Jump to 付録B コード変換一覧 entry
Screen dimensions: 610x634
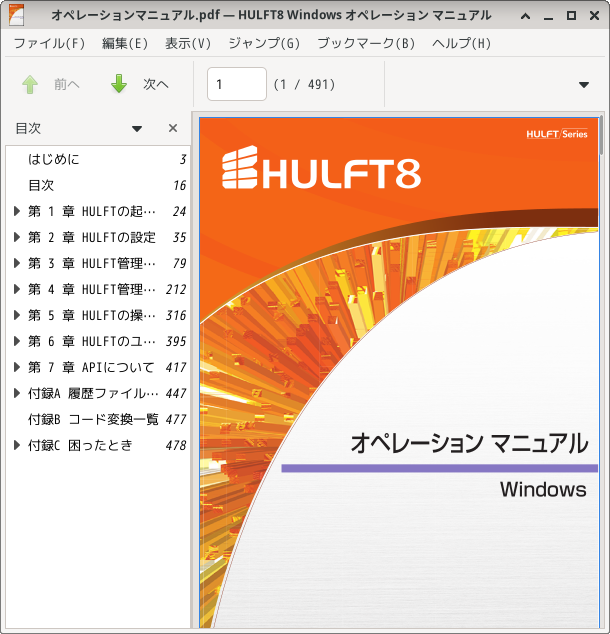point(93,419)
